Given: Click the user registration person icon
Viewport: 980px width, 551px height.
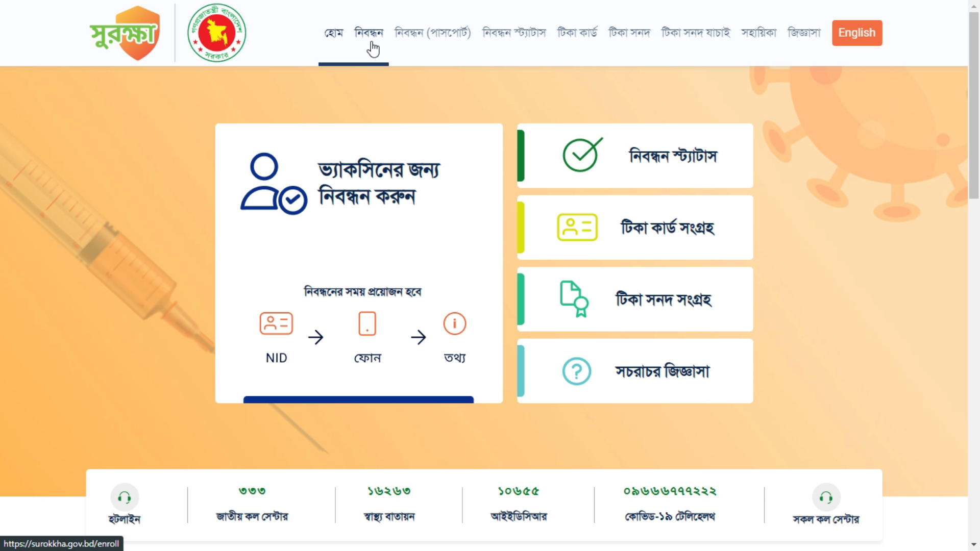Looking at the screenshot, I should [x=274, y=184].
